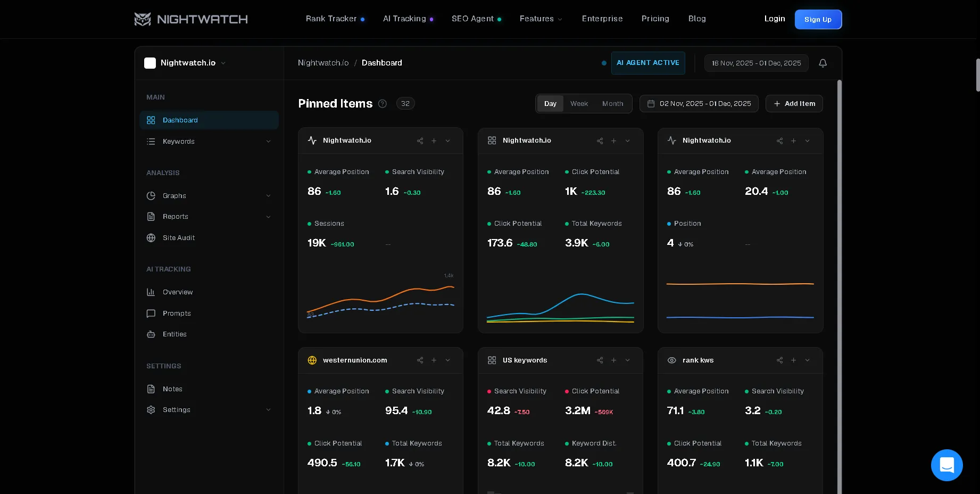Share the first Nightwatch.io card
This screenshot has width=980, height=494.
tap(420, 141)
